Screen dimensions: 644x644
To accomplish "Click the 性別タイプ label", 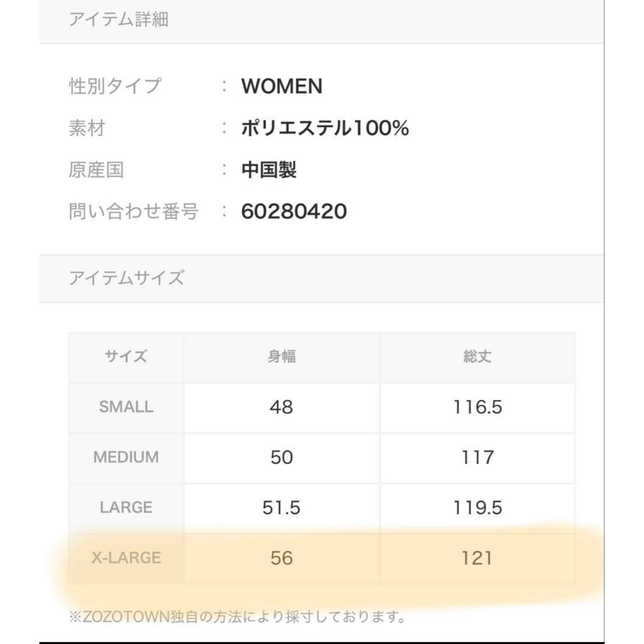I will click(x=115, y=86).
